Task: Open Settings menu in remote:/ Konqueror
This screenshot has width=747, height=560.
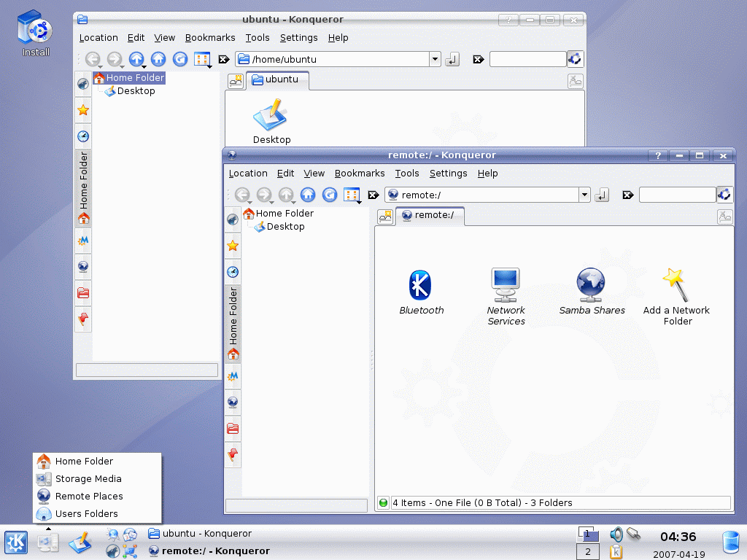Action: 449,174
